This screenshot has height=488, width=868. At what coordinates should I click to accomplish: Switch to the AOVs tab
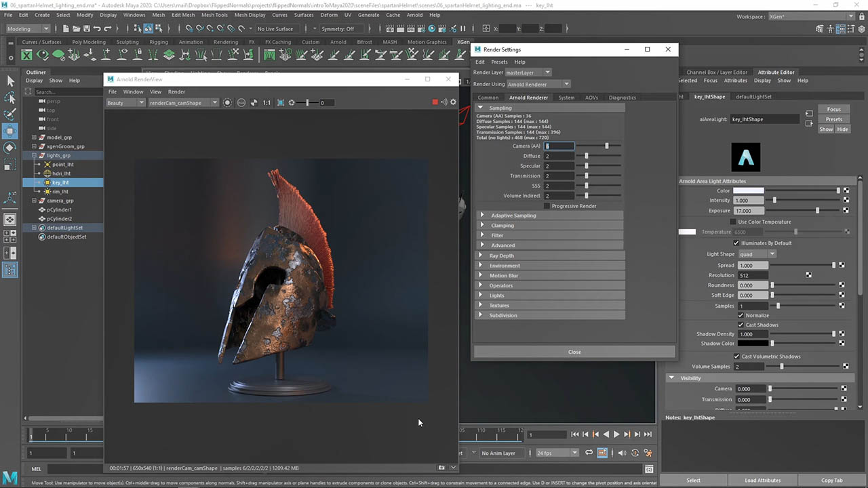[x=591, y=98]
